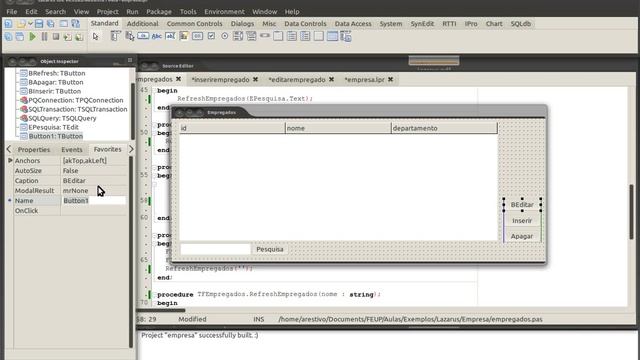Click the Step Into debugging icon

(x=67, y=37)
